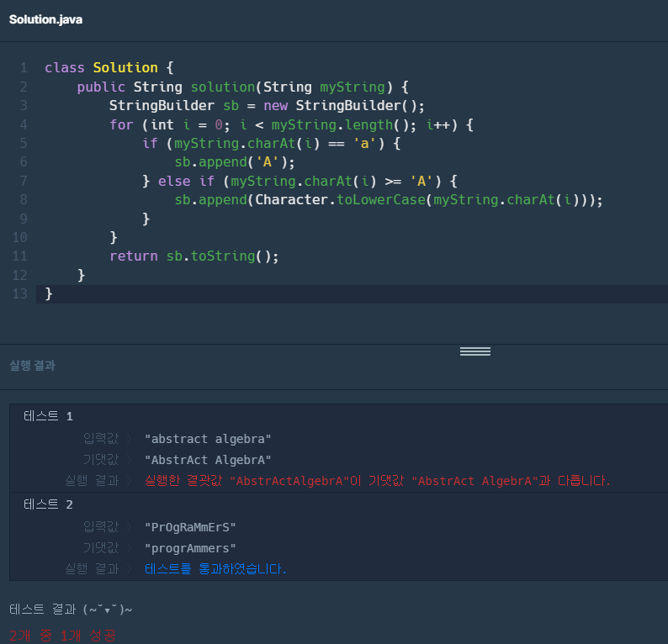Click the 입력값 label in test 1
The image size is (668, 644).
(101, 438)
